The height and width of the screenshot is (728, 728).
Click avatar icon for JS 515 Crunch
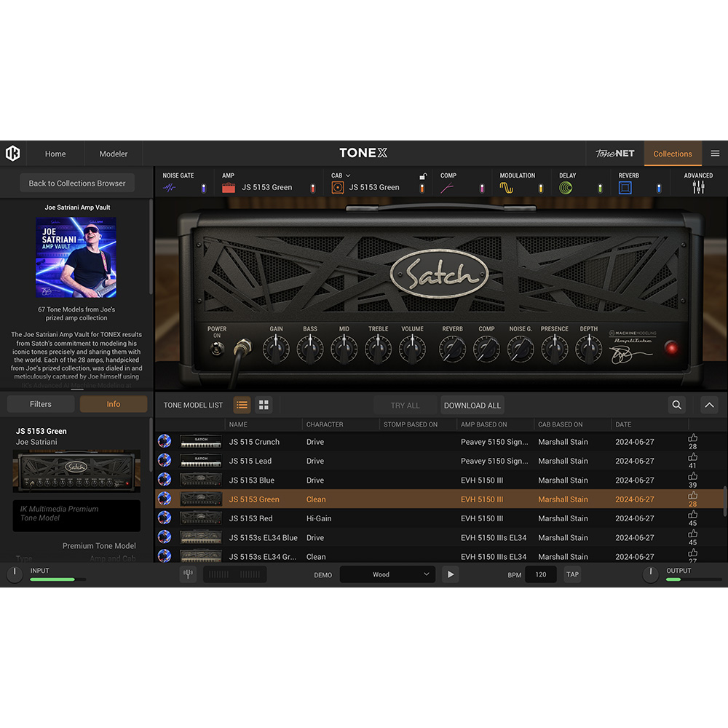pyautogui.click(x=165, y=441)
